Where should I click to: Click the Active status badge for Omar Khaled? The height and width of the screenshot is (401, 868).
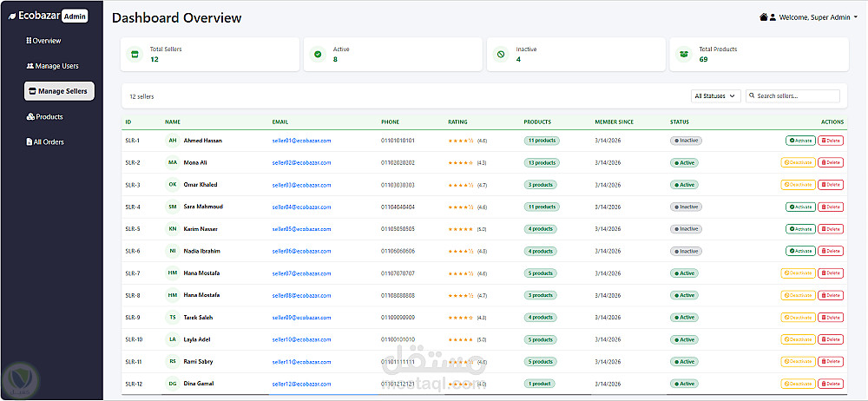[684, 185]
